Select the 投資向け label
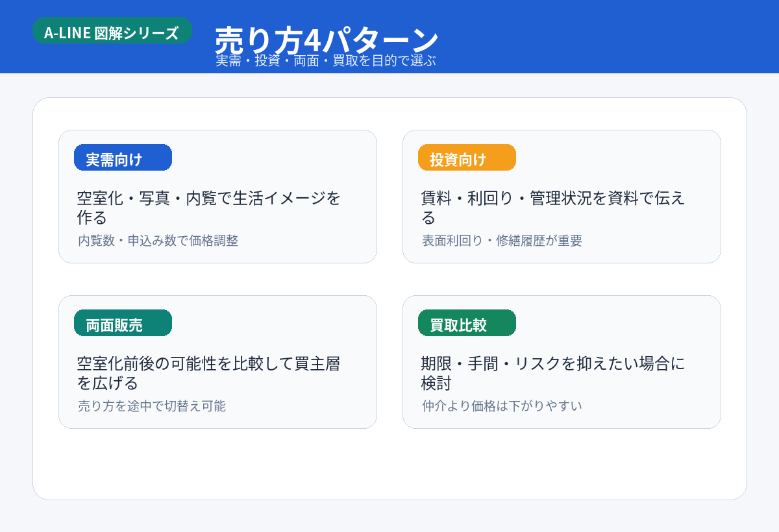Screen dimensions: 779x532 click(x=467, y=158)
